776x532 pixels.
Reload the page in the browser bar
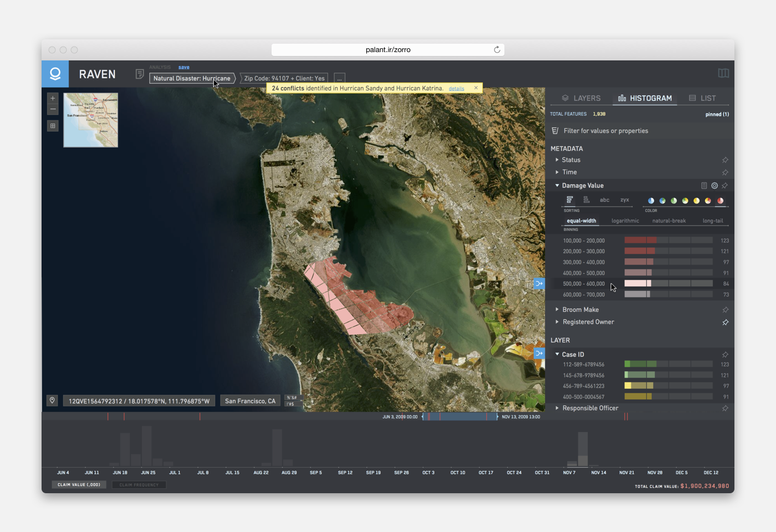click(497, 49)
